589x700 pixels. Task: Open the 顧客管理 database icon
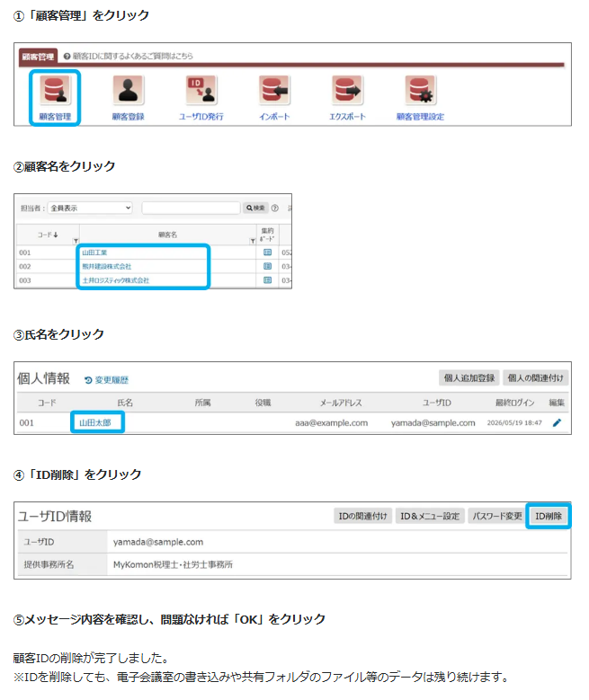pos(55,90)
